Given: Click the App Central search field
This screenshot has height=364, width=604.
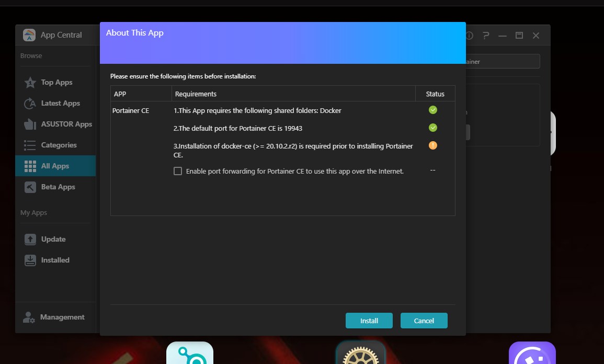Looking at the screenshot, I should (x=503, y=62).
